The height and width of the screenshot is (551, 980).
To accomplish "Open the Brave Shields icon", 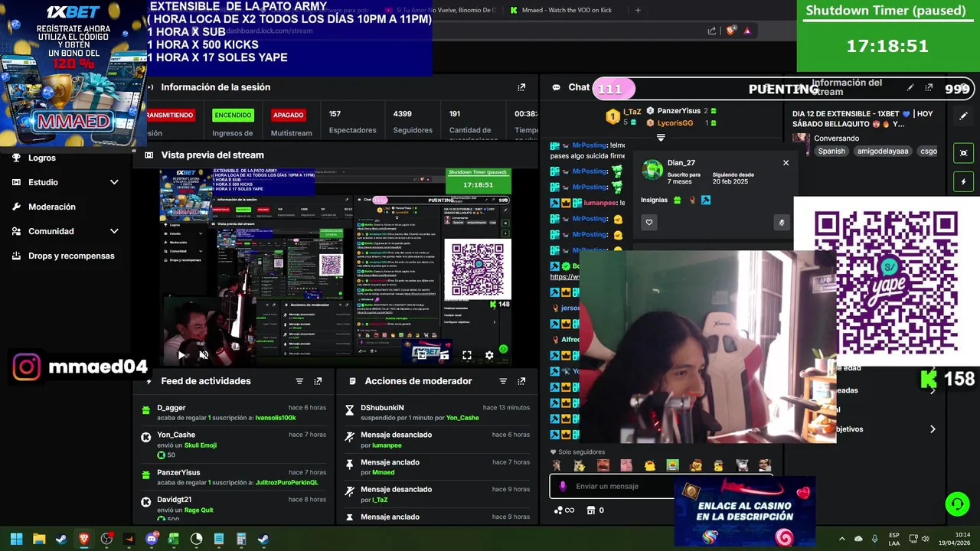I will pyautogui.click(x=730, y=31).
